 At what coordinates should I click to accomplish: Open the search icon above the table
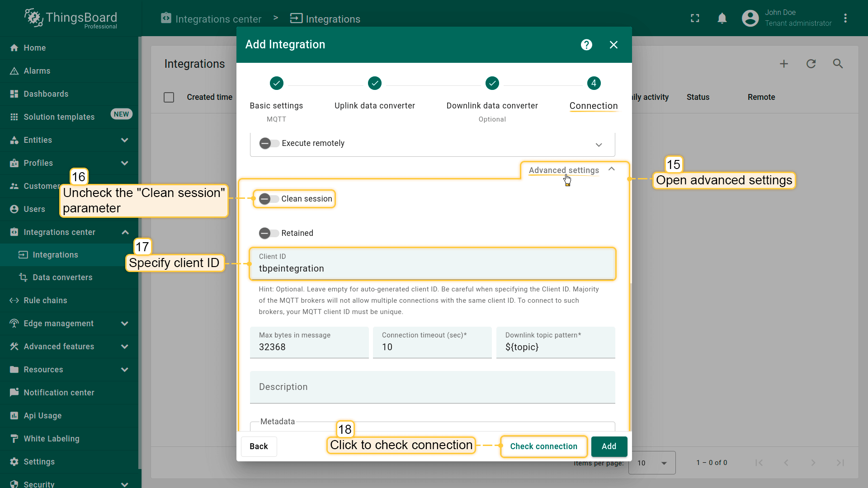click(x=838, y=64)
